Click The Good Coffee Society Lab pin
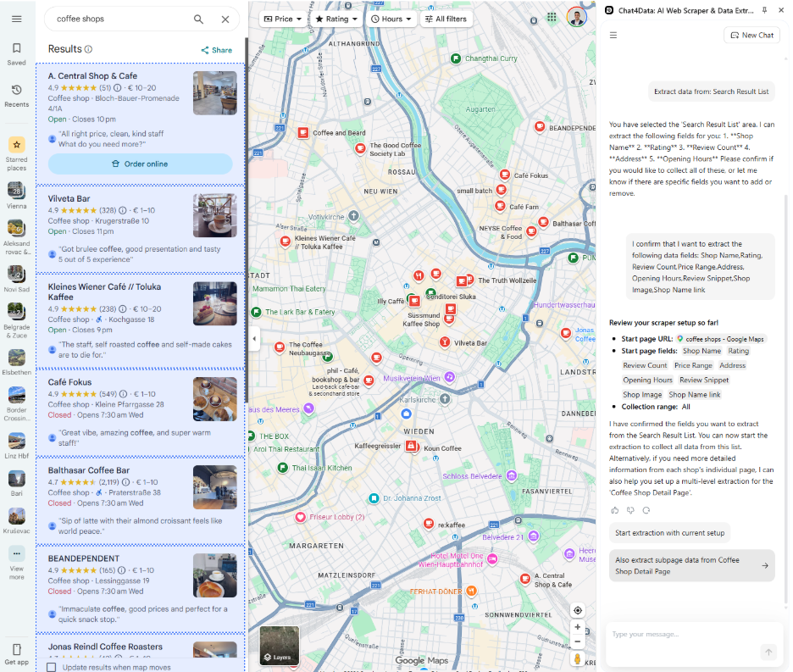 tap(360, 148)
